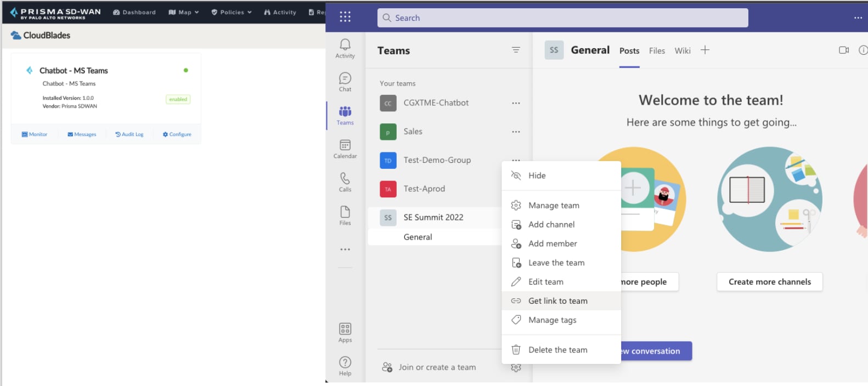868x386 pixels.
Task: Select Edit team from context menu
Action: [x=561, y=282]
